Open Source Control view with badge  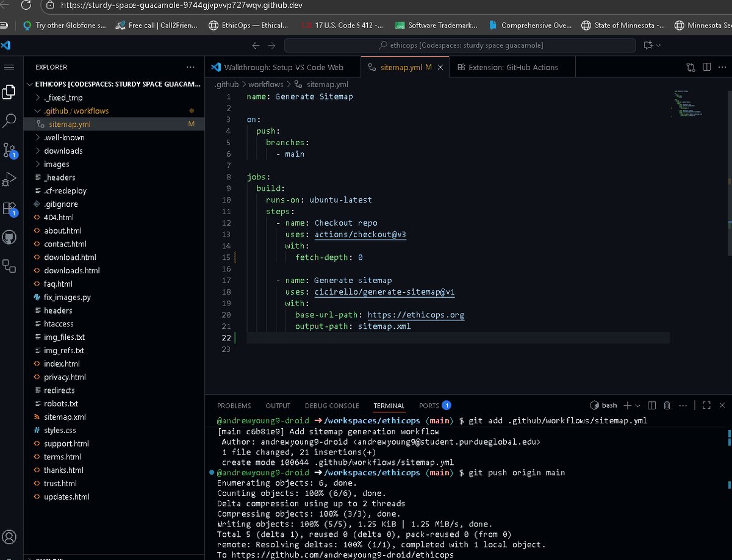click(x=9, y=150)
